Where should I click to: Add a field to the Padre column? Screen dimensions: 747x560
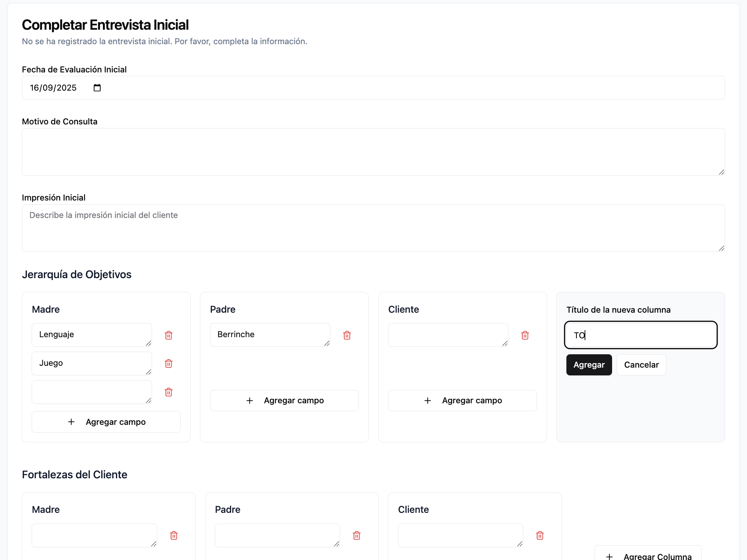pyautogui.click(x=284, y=400)
